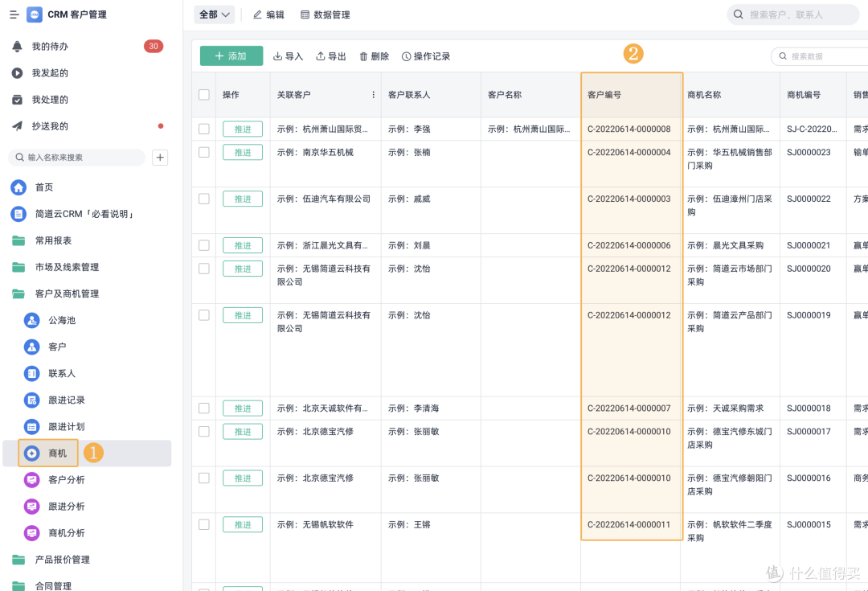Image resolution: width=868 pixels, height=591 pixels.
Task: Open 公海池 icon in sidebar
Action: pyautogui.click(x=31, y=320)
